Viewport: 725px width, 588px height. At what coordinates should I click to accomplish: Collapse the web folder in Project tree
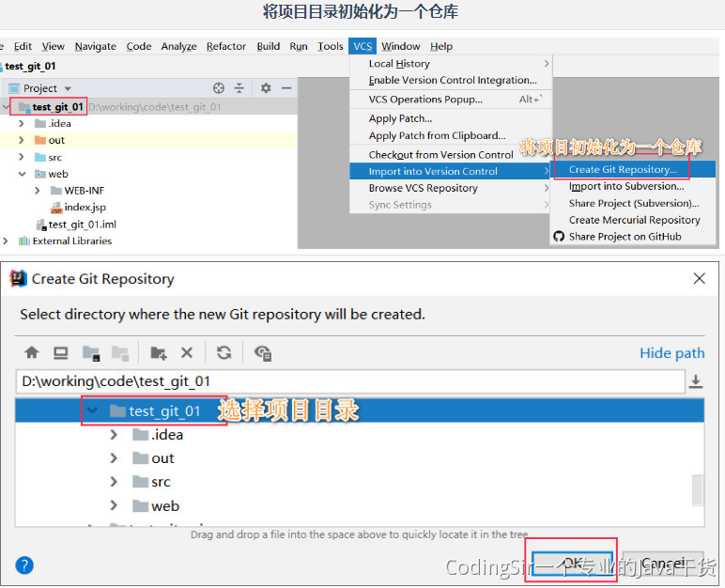point(23,174)
